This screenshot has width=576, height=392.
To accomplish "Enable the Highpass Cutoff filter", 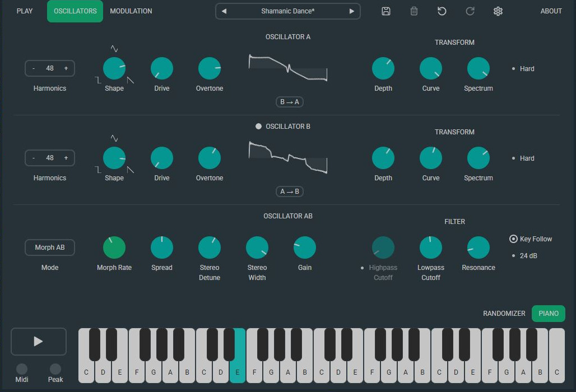I will pos(362,268).
